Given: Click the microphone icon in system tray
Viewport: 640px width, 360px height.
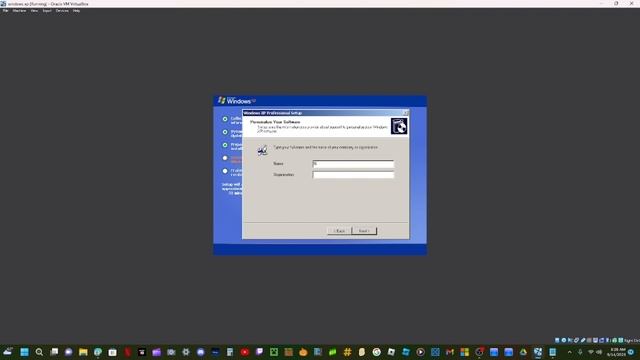Looking at the screenshot, I should (580, 352).
